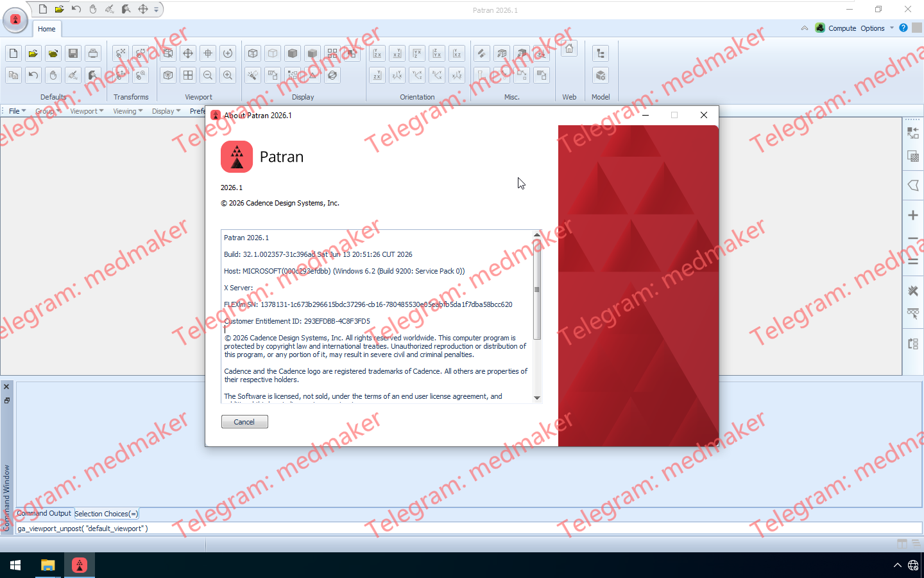Expand the Options dropdown arrow
Viewport: 924px width, 578px height.
pyautogui.click(x=892, y=28)
